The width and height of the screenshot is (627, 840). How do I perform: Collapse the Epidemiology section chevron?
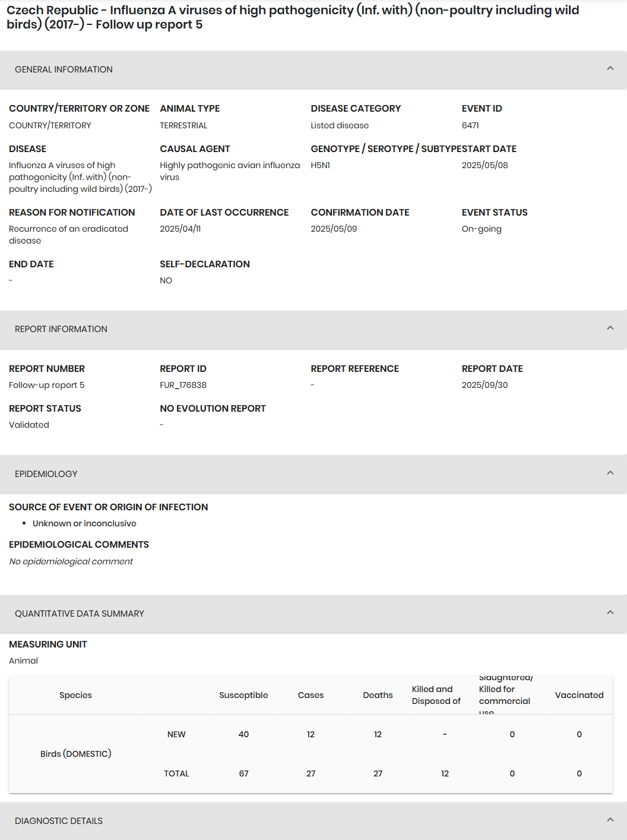(610, 473)
